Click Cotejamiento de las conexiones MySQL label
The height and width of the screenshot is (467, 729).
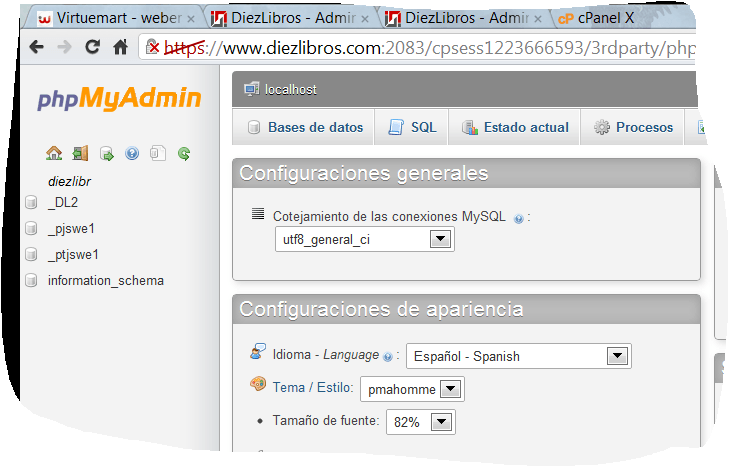tap(389, 216)
